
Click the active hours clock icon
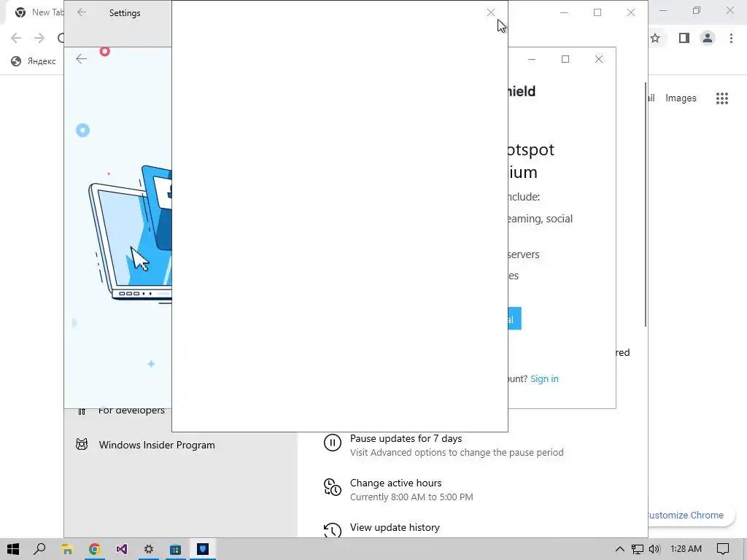click(x=333, y=487)
